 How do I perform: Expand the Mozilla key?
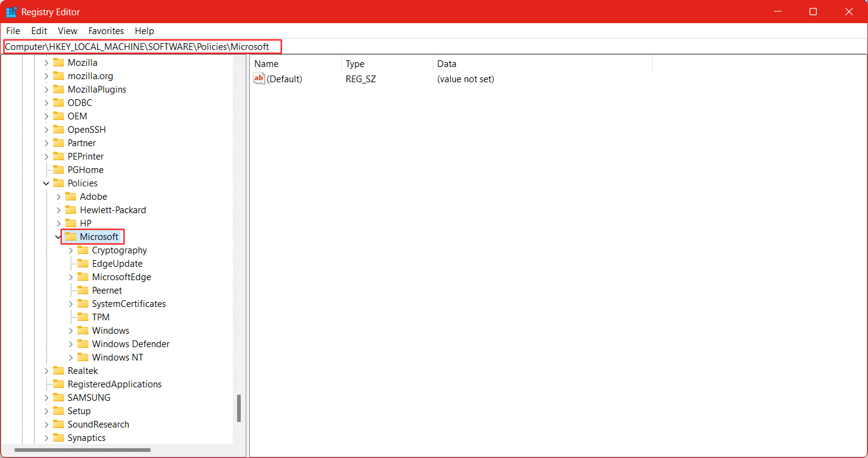[46, 63]
